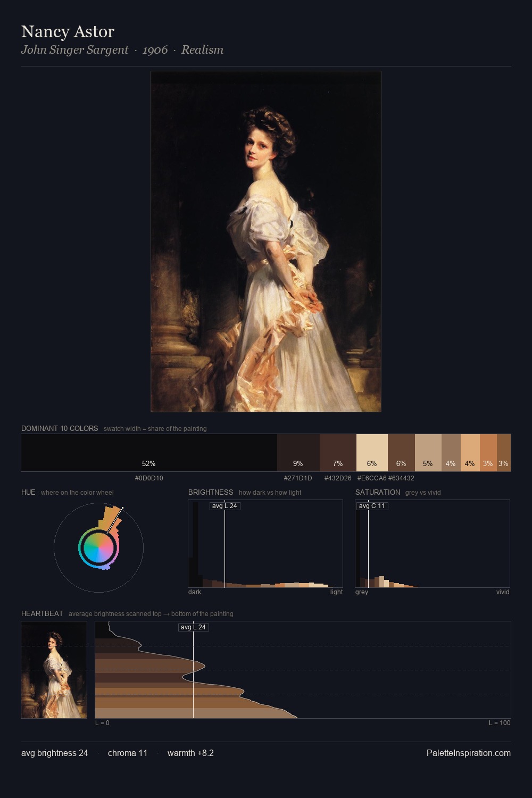Open the PaletteInspiration.com link
Viewport: 532px width, 798px height.
click(x=469, y=753)
